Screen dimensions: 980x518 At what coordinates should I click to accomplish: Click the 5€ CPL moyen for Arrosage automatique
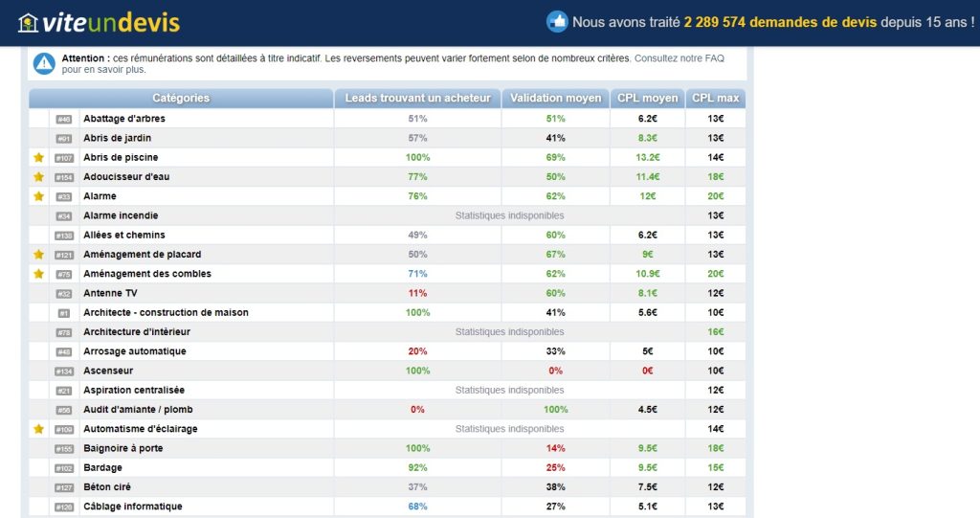[x=648, y=351]
